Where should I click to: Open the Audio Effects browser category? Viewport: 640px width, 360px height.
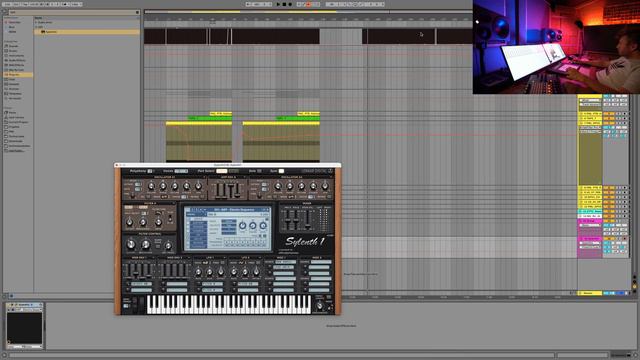tap(16, 60)
